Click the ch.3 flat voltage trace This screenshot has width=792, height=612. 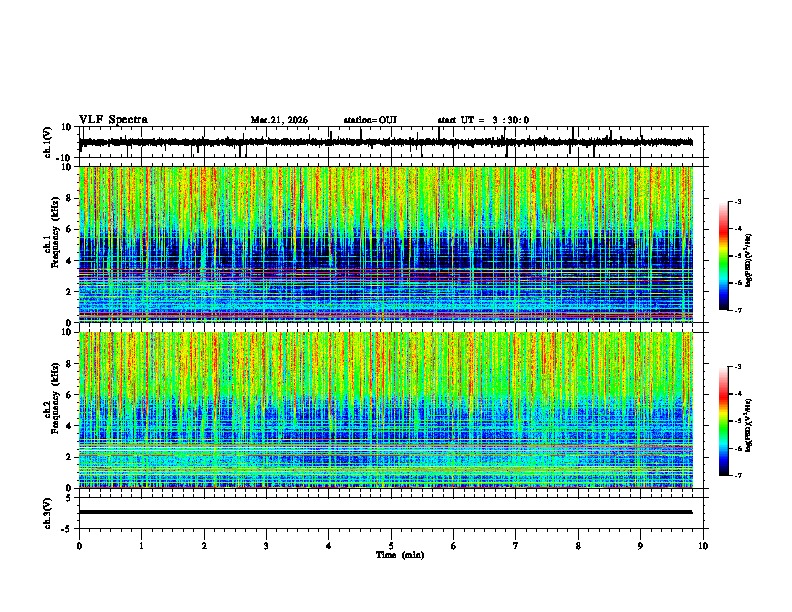point(385,512)
